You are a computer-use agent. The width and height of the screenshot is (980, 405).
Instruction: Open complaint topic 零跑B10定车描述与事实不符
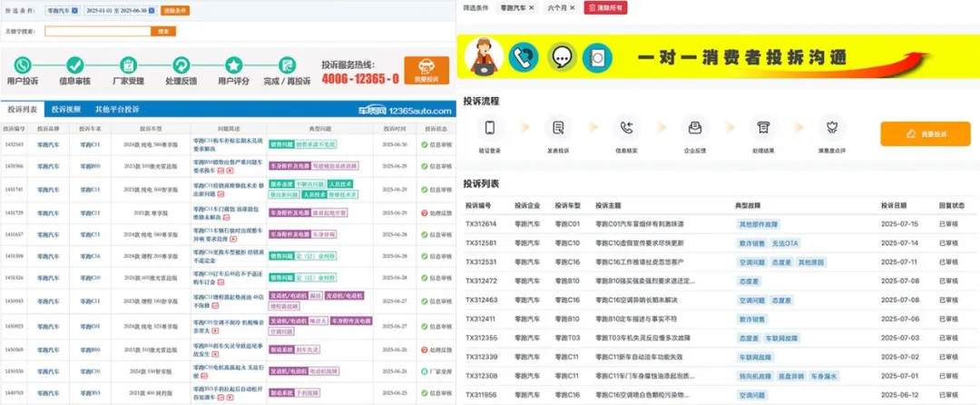click(x=637, y=320)
